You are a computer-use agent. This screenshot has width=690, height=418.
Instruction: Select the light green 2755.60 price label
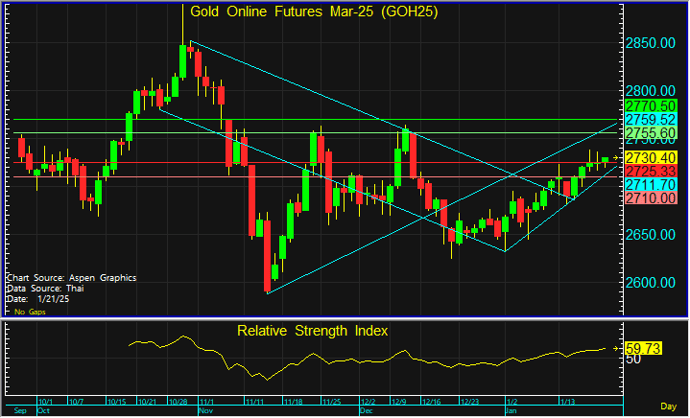click(651, 132)
